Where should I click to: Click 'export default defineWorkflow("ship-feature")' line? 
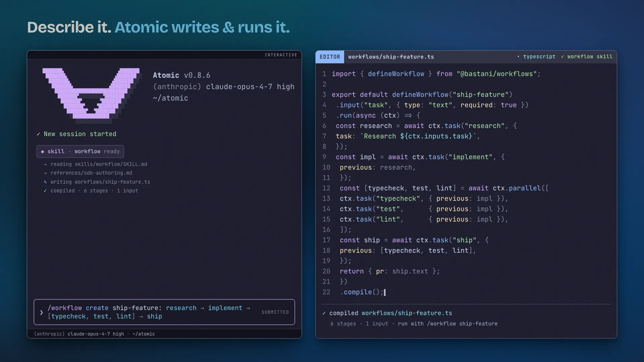point(422,95)
